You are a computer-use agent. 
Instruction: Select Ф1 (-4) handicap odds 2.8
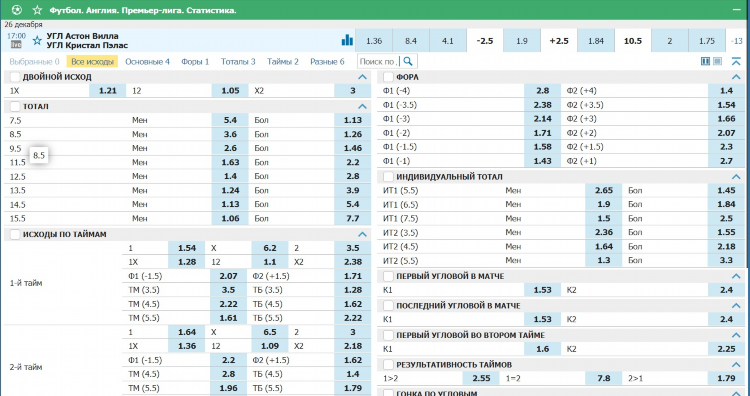point(542,90)
